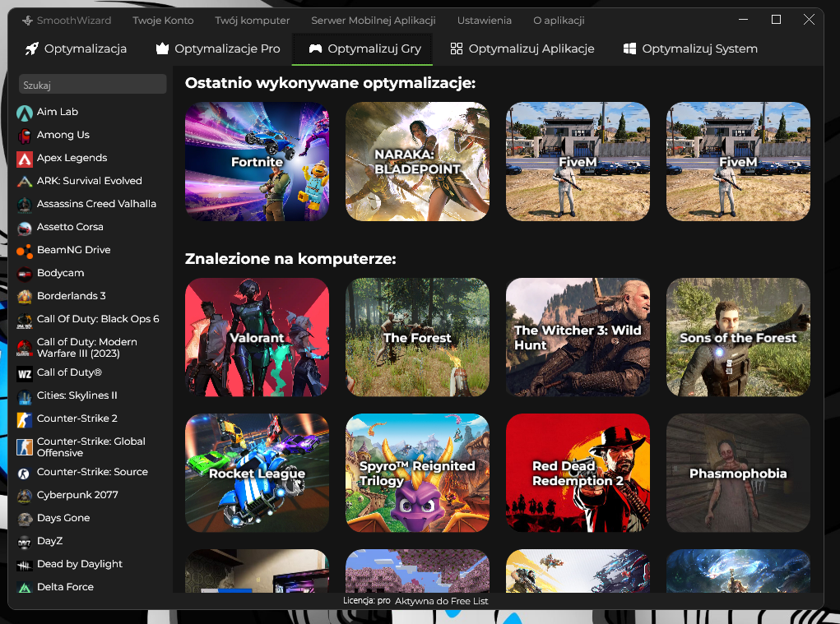Viewport: 840px width, 624px height.
Task: Click the Bodycam icon
Action: [x=25, y=274]
